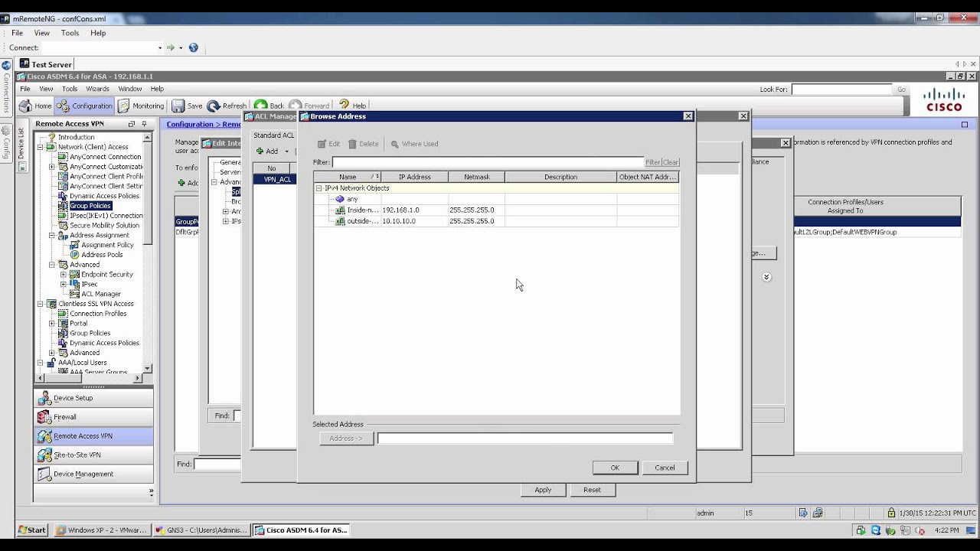Screen dimensions: 980x551
Task: Open the mRemoteNG Tools menu
Action: coord(70,33)
